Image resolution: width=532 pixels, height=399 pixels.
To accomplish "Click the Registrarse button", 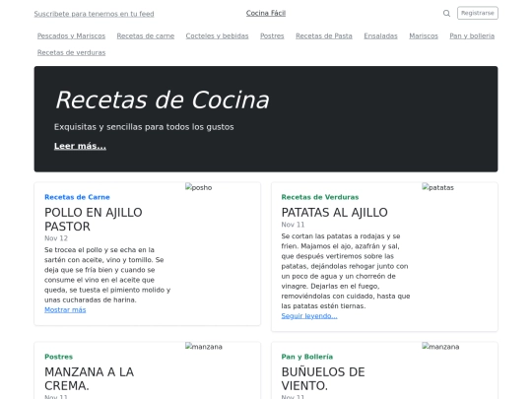I will [478, 13].
